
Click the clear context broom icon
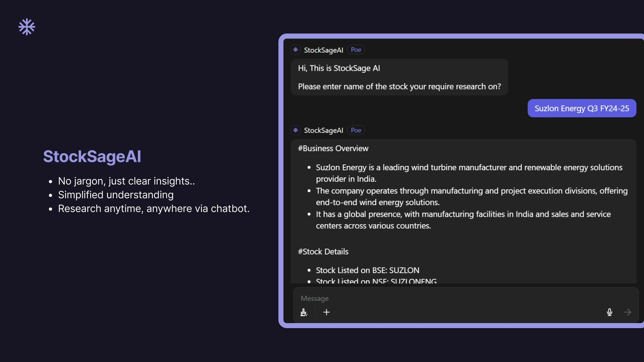click(304, 312)
